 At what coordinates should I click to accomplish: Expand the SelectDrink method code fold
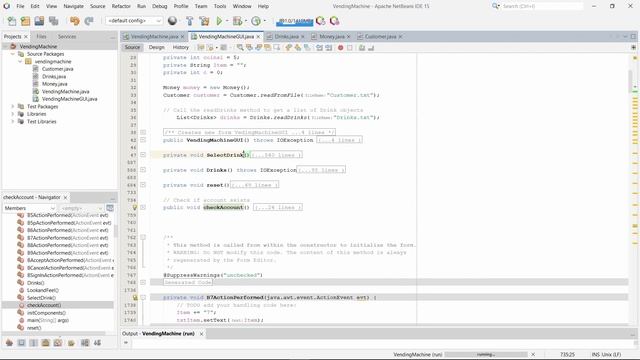(x=143, y=155)
